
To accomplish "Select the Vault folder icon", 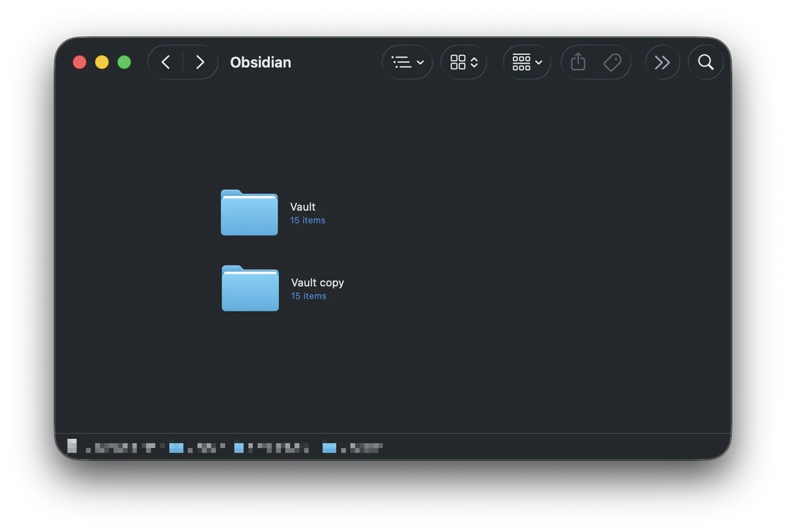I will [x=249, y=212].
